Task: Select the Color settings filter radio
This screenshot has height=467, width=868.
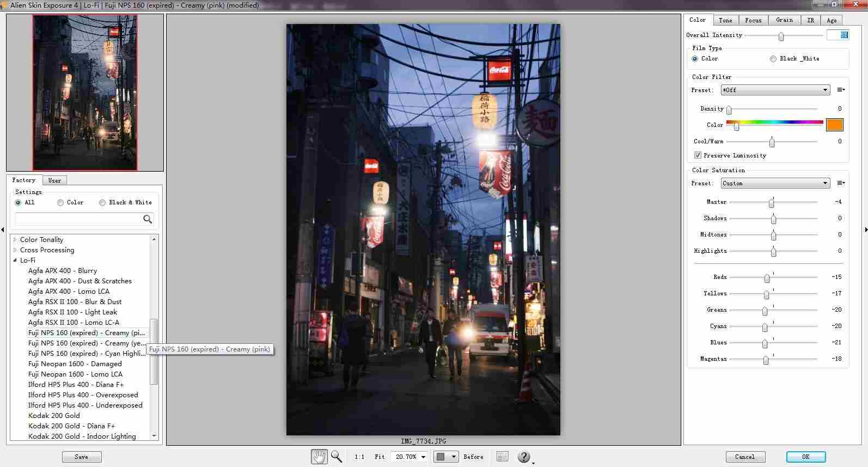Action: coord(60,203)
